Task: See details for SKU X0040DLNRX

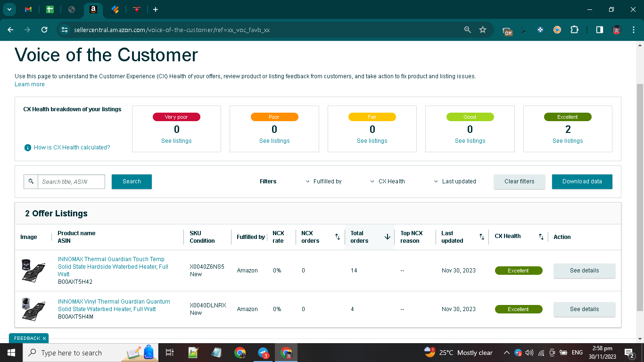Action: 584,309
